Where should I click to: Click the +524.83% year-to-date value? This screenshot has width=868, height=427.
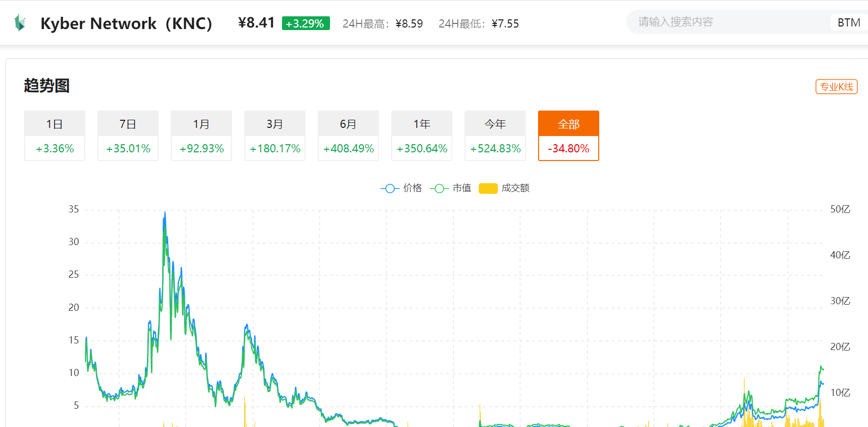(495, 148)
